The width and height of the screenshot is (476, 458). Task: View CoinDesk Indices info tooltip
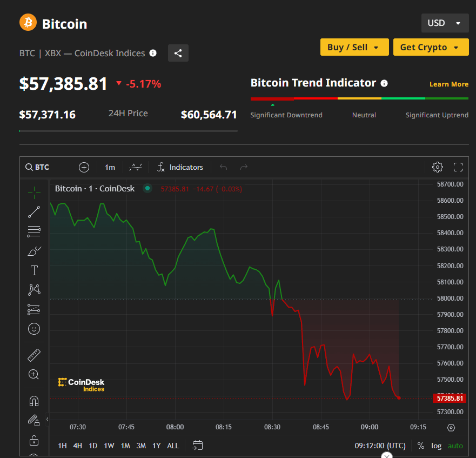point(153,53)
